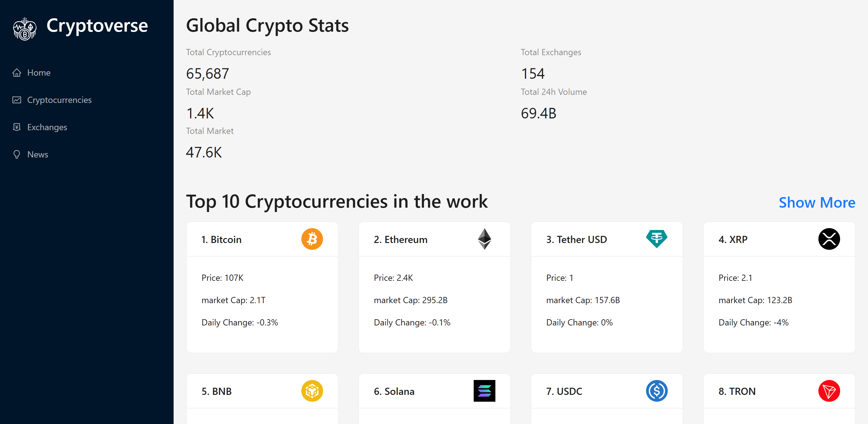Image resolution: width=868 pixels, height=424 pixels.
Task: Click the Total 24h Volume label
Action: [x=554, y=92]
